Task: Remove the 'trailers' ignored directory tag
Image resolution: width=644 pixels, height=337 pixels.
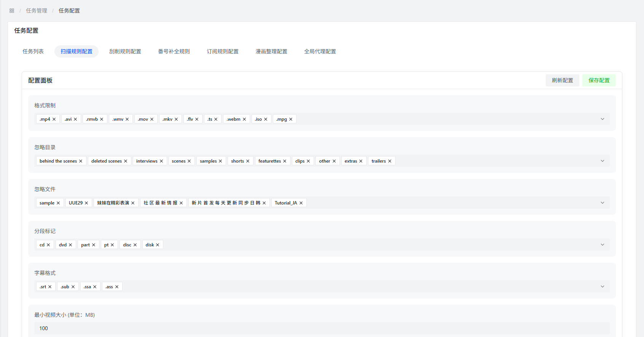Action: pos(390,161)
